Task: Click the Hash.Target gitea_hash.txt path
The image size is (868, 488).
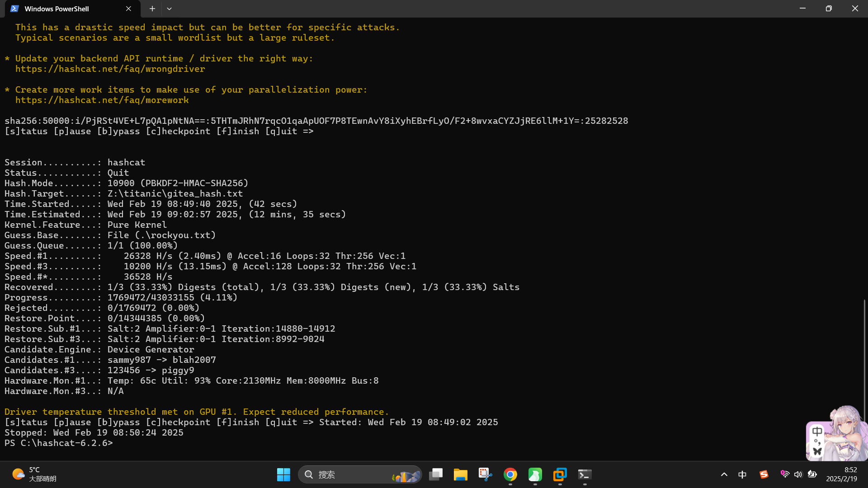Action: [x=175, y=193]
